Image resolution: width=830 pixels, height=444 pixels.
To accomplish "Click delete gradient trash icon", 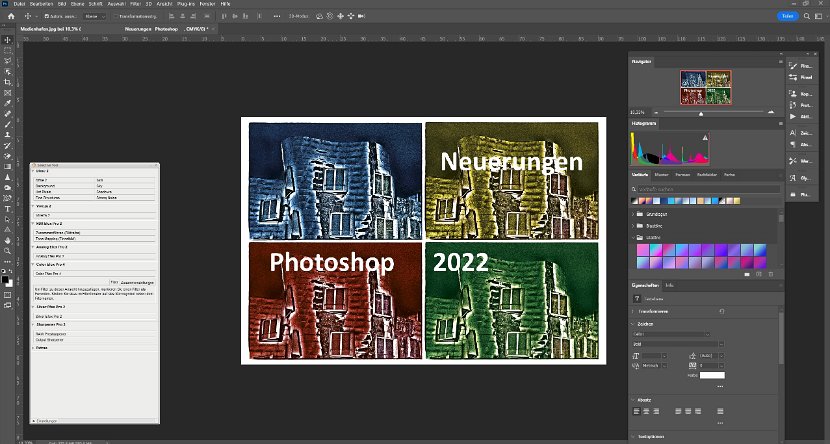I will click(771, 275).
